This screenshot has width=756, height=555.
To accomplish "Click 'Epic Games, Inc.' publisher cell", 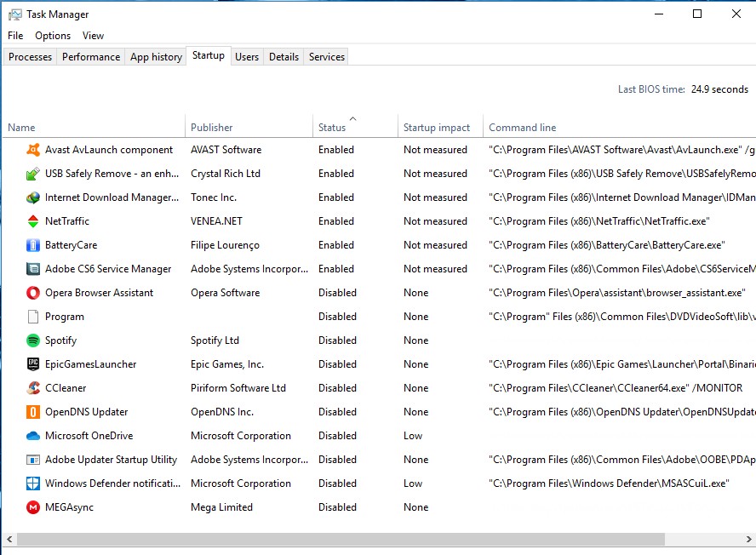I will (x=227, y=364).
